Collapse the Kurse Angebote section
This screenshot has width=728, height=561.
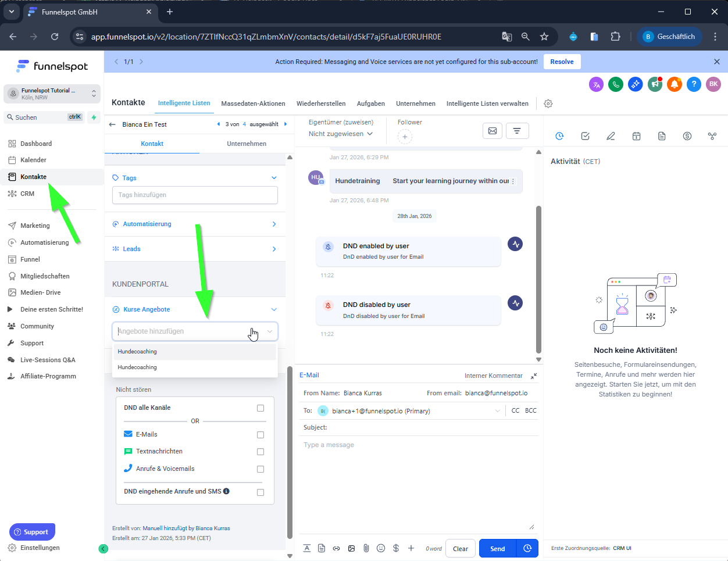(x=274, y=310)
